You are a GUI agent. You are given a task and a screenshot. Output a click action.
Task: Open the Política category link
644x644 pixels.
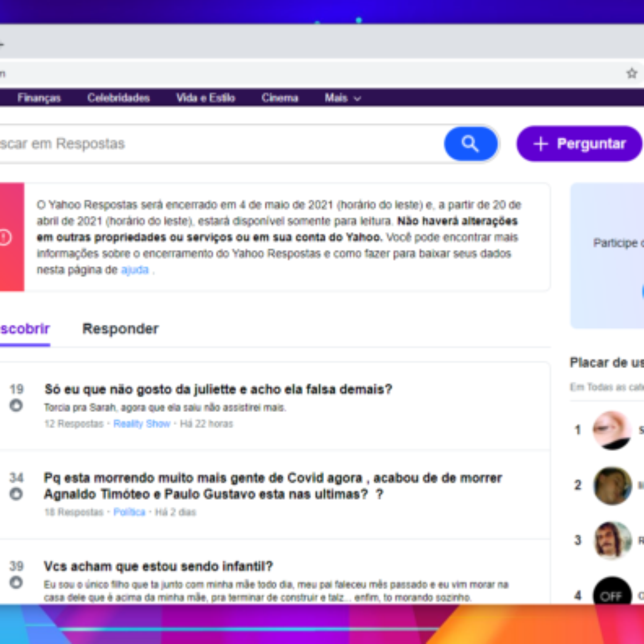(x=129, y=512)
